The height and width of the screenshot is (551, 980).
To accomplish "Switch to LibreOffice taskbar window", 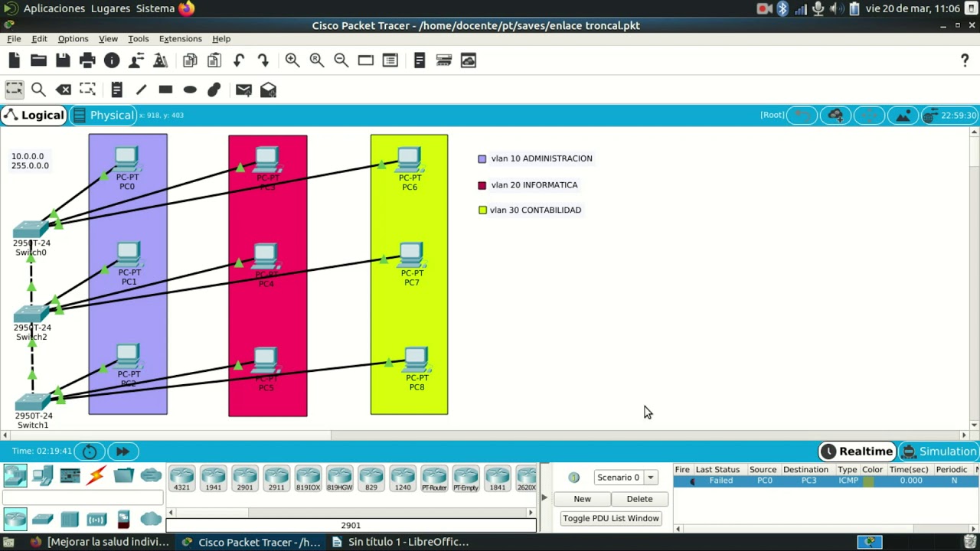I will (x=400, y=542).
